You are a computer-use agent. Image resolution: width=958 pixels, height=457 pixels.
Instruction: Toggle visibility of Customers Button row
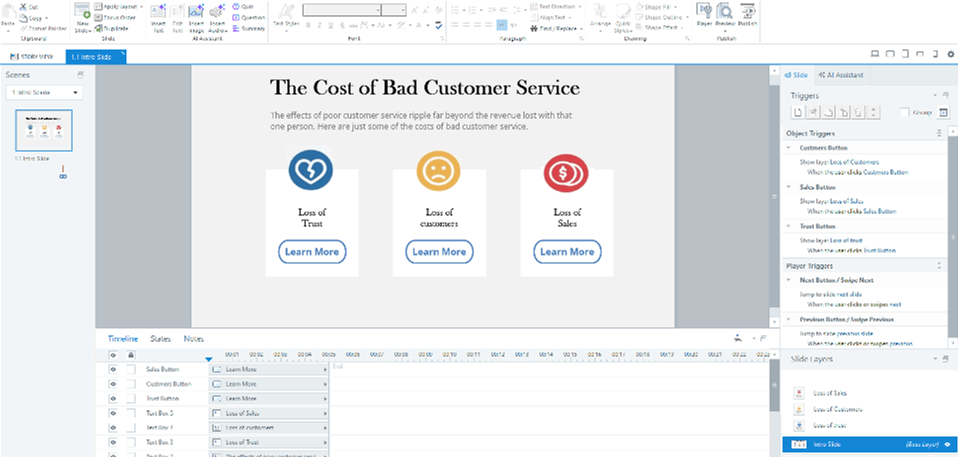pos(113,384)
